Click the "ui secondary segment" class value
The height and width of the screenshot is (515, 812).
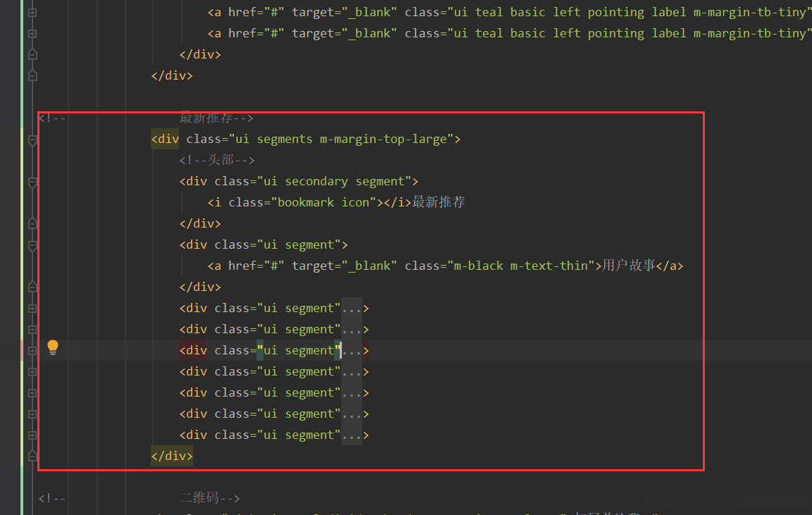[335, 181]
